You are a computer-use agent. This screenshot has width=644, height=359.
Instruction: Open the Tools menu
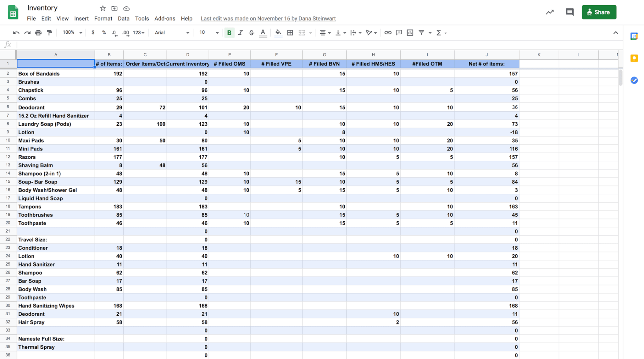click(x=142, y=19)
